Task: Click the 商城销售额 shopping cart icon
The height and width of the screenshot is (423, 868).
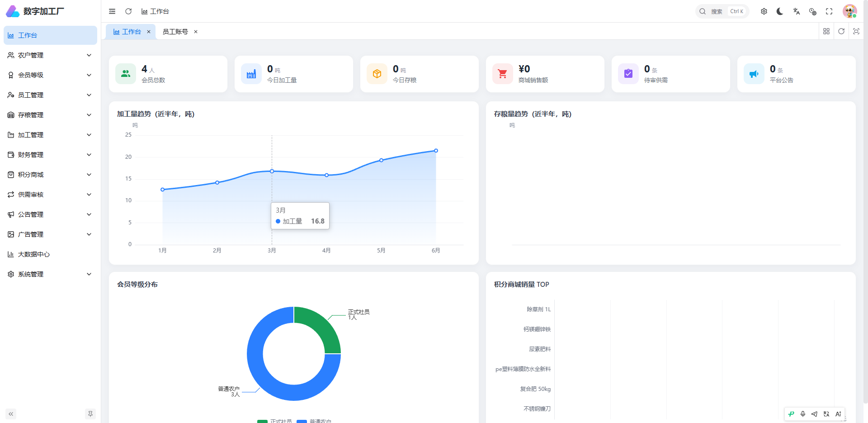Action: (x=503, y=74)
